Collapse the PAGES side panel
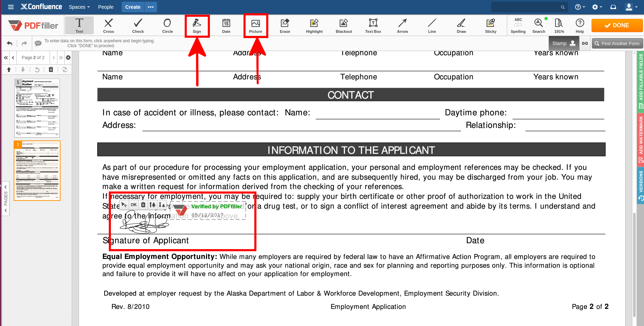Viewport: 644px width, 326px height. click(x=6, y=198)
